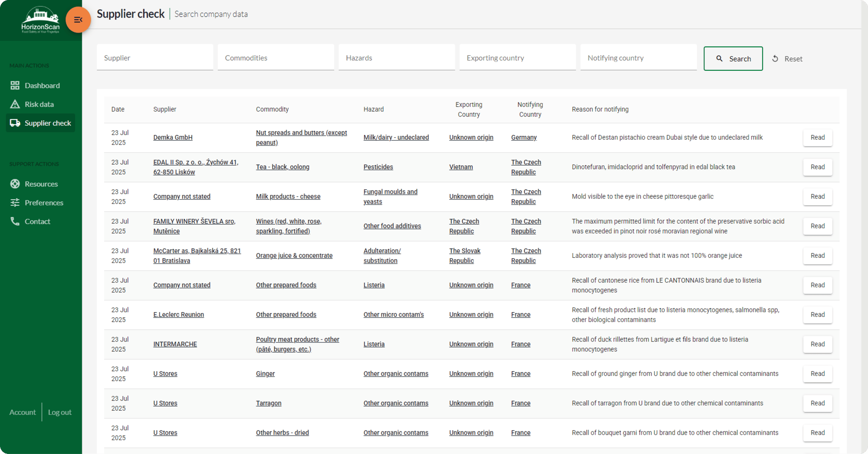The height and width of the screenshot is (454, 868).
Task: Click the Contact phone icon
Action: tap(15, 221)
